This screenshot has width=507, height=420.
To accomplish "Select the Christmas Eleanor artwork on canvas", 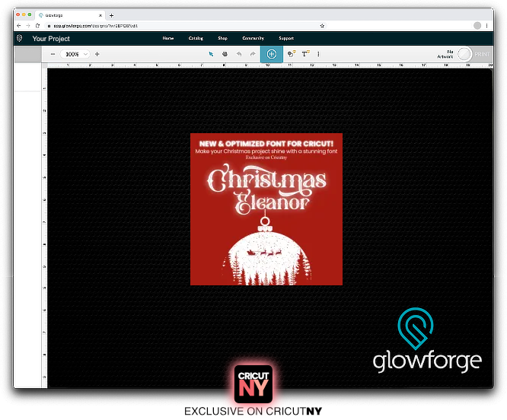I will pos(266,209).
